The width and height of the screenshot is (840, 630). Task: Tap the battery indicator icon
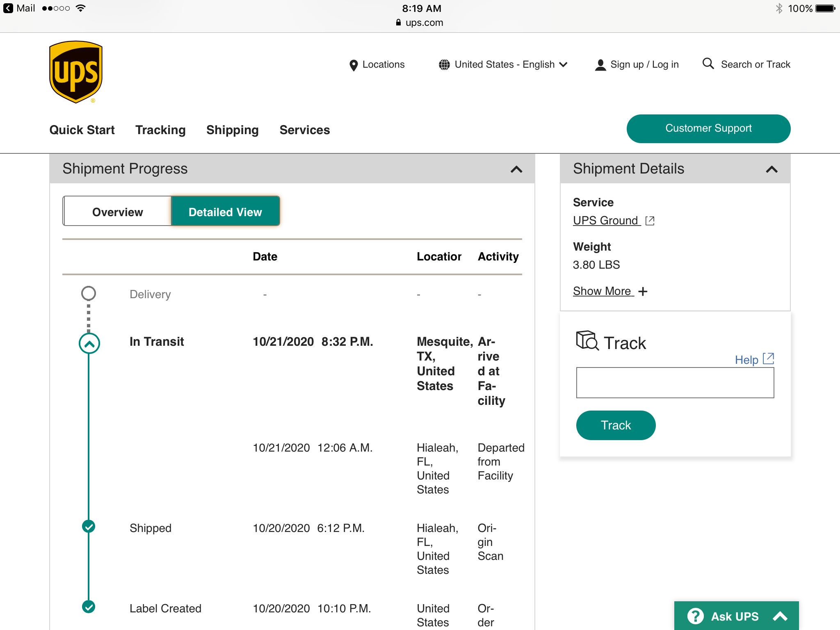tap(826, 8)
